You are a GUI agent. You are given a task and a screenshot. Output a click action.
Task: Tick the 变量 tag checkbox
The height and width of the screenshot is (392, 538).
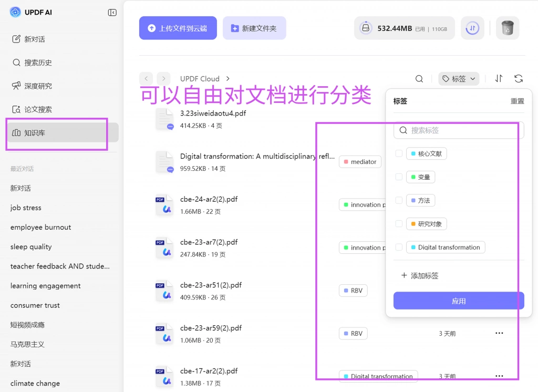coord(399,177)
